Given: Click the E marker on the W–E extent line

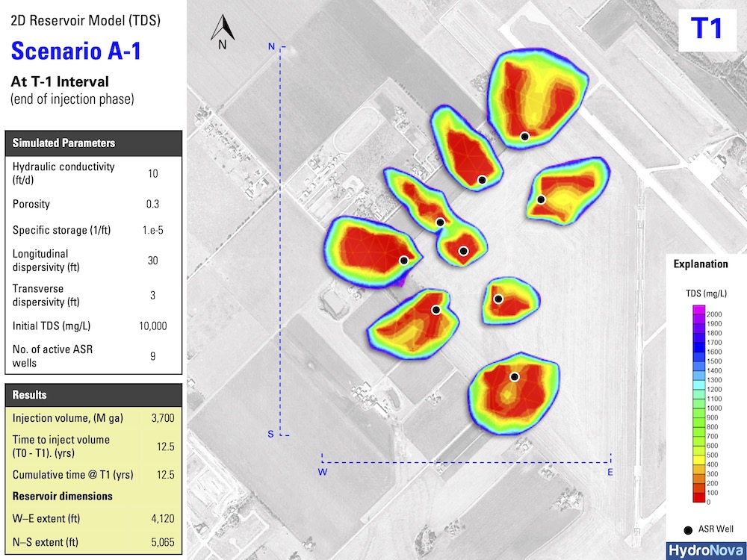Looking at the screenshot, I should 610,472.
